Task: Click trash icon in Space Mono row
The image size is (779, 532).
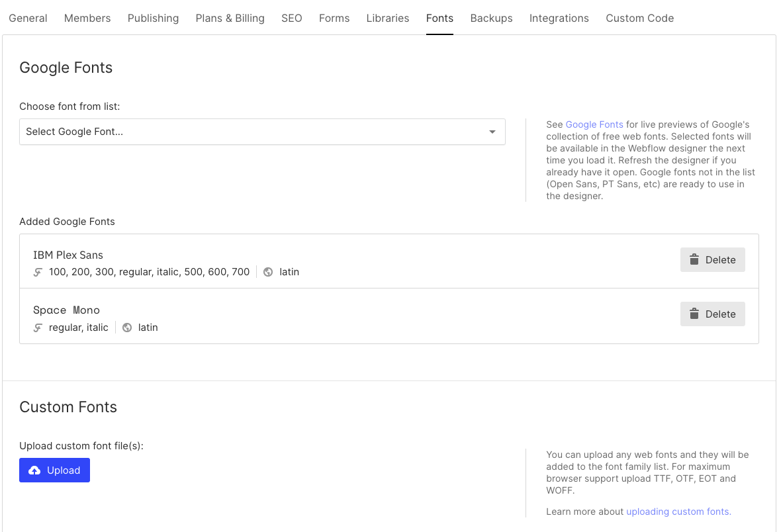Action: pos(694,314)
